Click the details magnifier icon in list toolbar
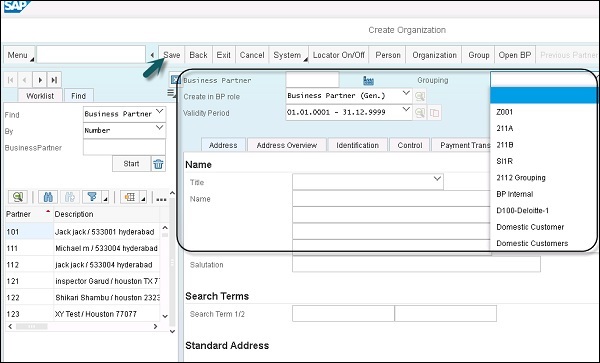This screenshot has width=600, height=363. point(18,197)
